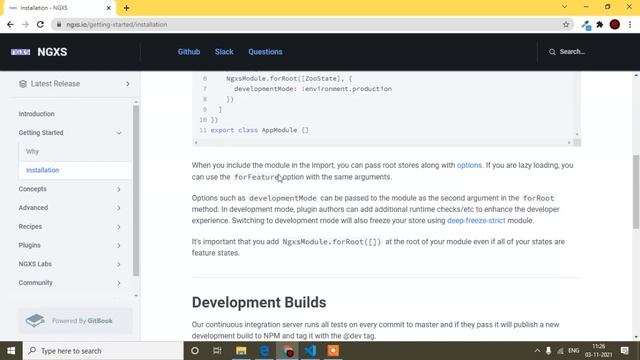Image resolution: width=640 pixels, height=360 pixels.
Task: Open the Questions link
Action: (x=265, y=52)
